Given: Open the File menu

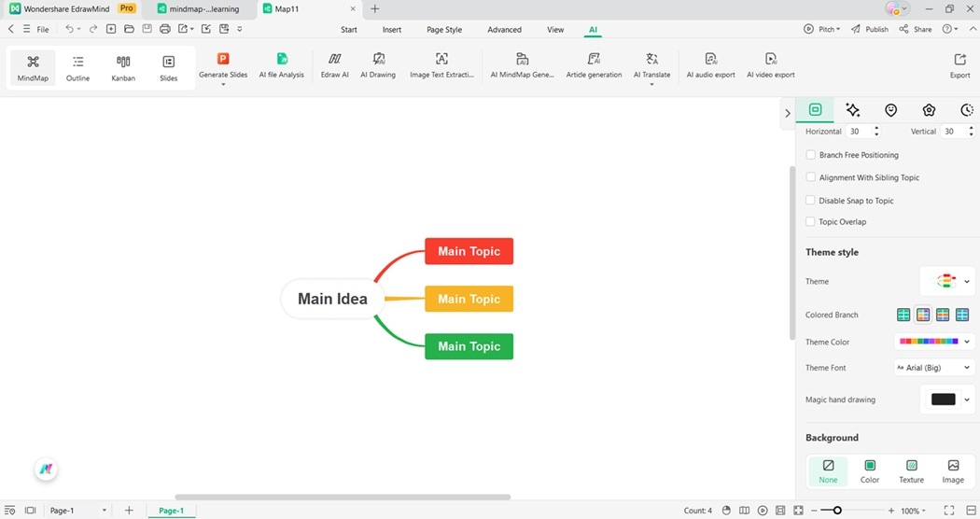Looking at the screenshot, I should pos(36,29).
